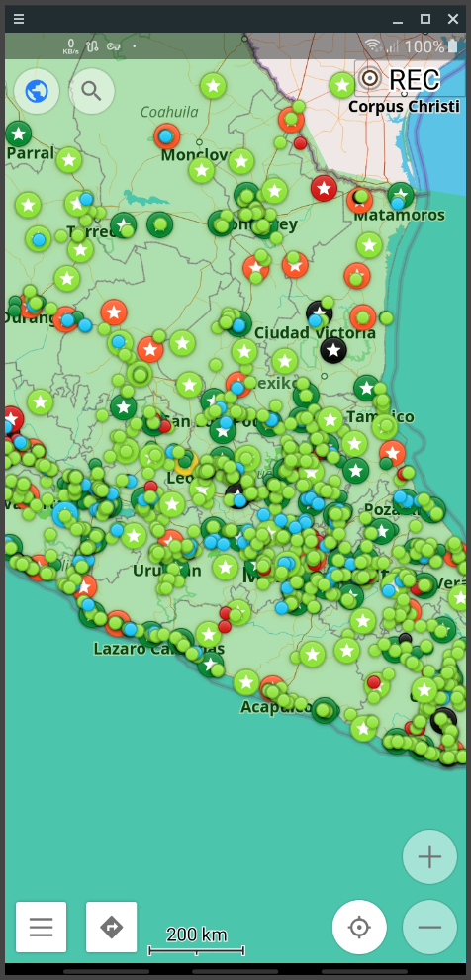The height and width of the screenshot is (980, 471).
Task: Open navigation directions arrow button
Action: click(x=112, y=927)
